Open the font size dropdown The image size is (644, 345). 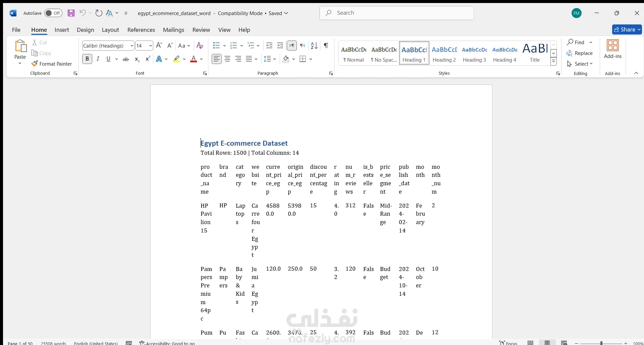click(151, 46)
